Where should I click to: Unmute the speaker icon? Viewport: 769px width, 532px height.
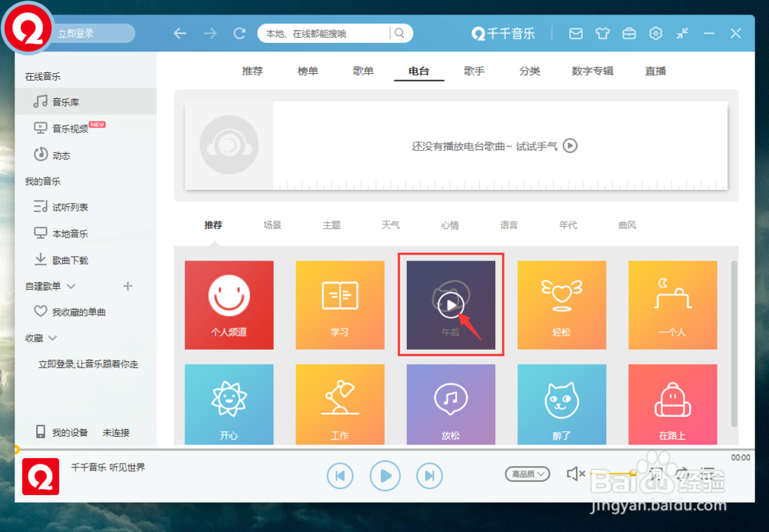click(x=575, y=474)
